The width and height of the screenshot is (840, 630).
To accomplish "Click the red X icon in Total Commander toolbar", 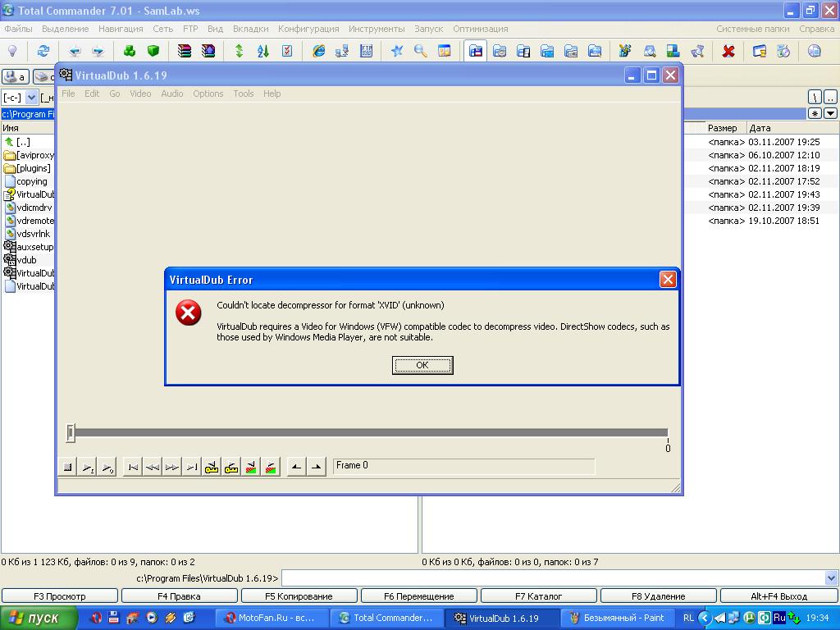I will (x=728, y=52).
